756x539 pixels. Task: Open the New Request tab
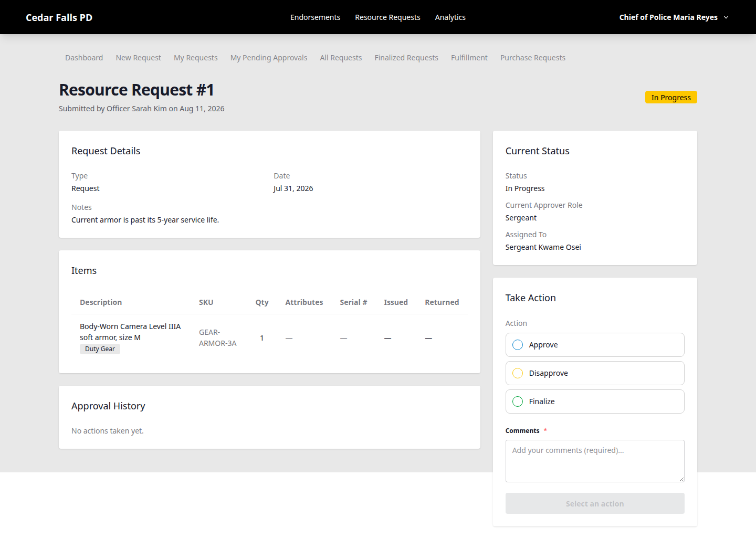point(139,58)
